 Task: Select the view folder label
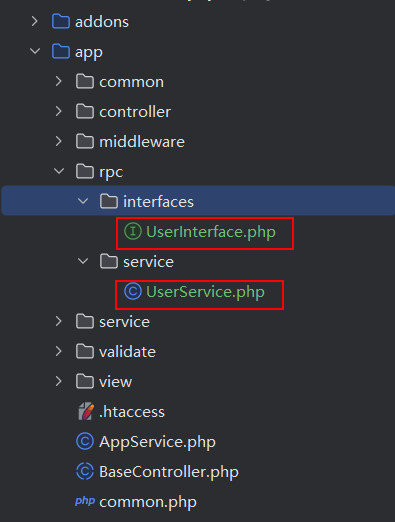(115, 382)
